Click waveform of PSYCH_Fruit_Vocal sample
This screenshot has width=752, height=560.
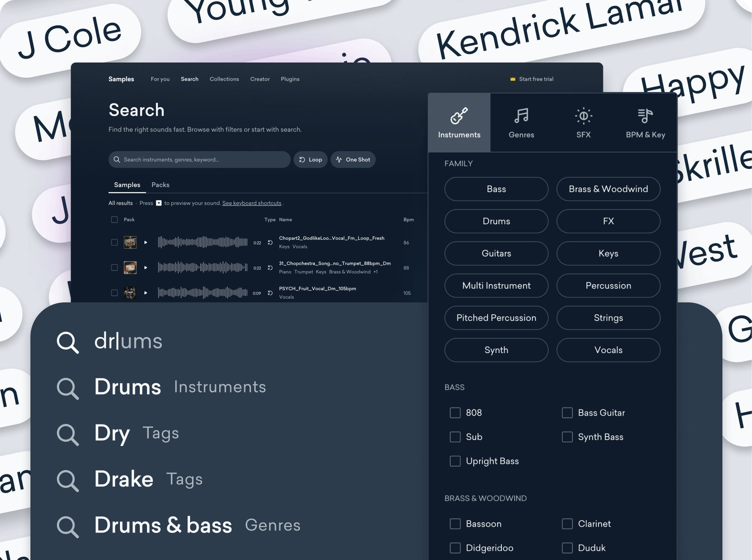click(x=203, y=293)
